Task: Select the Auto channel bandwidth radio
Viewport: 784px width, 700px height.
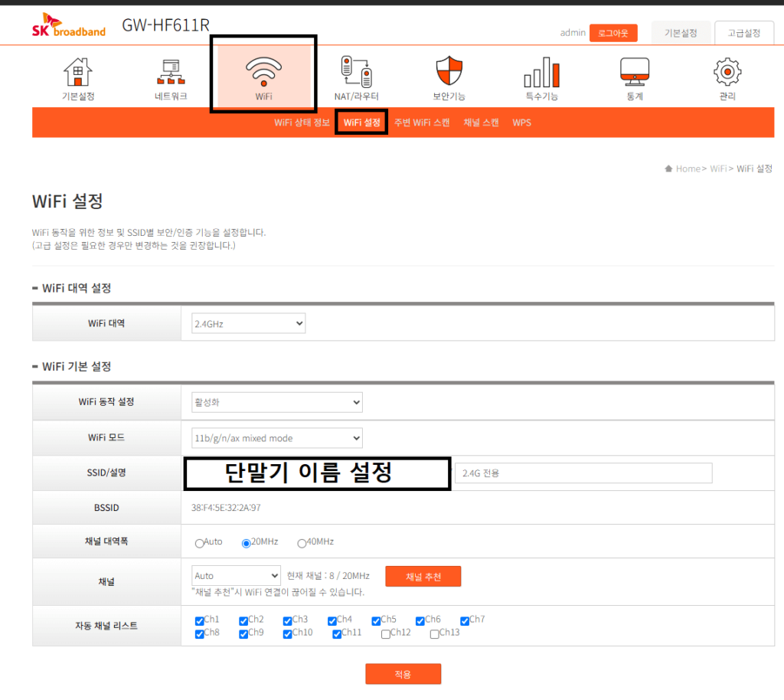Action: pyautogui.click(x=200, y=543)
